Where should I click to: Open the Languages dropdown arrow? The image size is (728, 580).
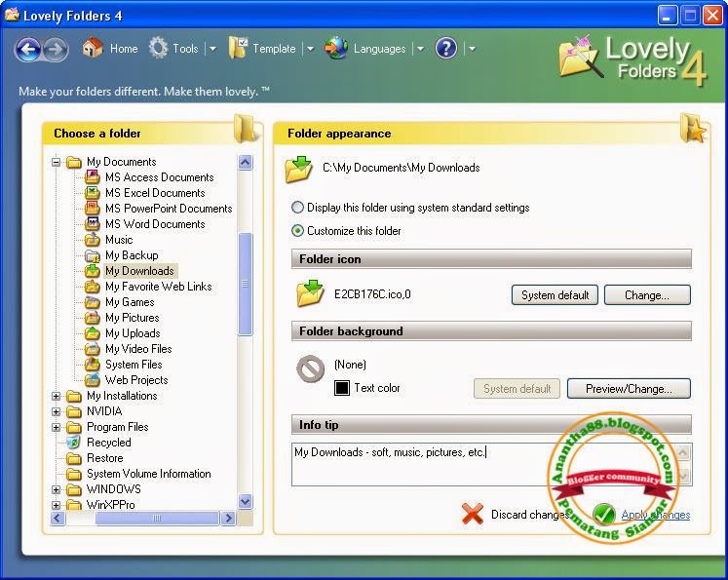click(x=420, y=49)
